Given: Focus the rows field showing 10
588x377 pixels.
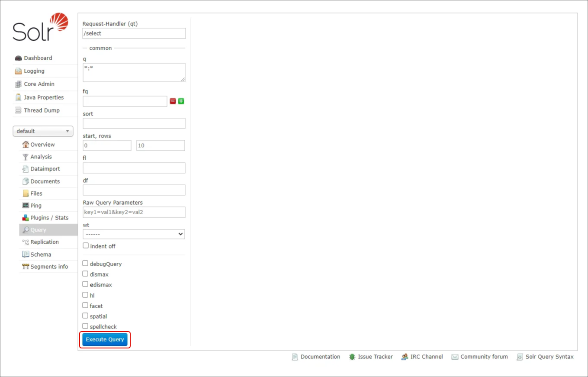Looking at the screenshot, I should point(161,145).
